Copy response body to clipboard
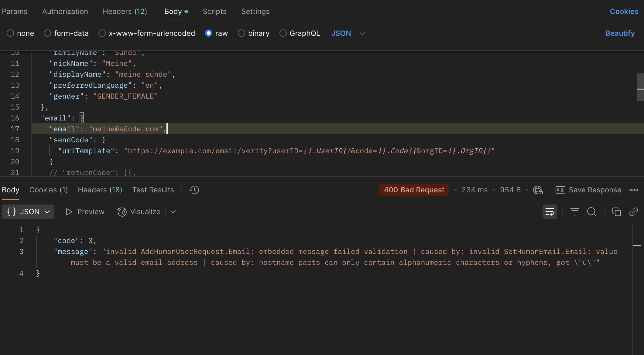This screenshot has width=644, height=355. 616,212
